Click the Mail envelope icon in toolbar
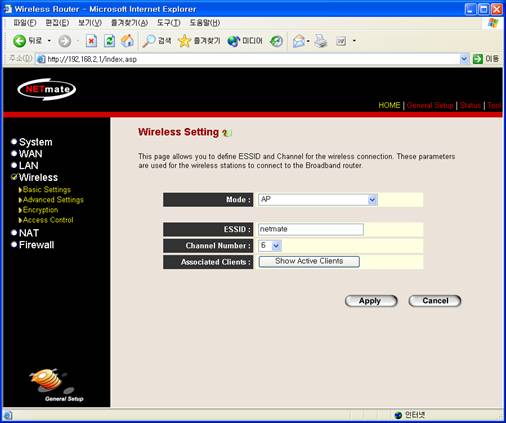 pyautogui.click(x=299, y=41)
